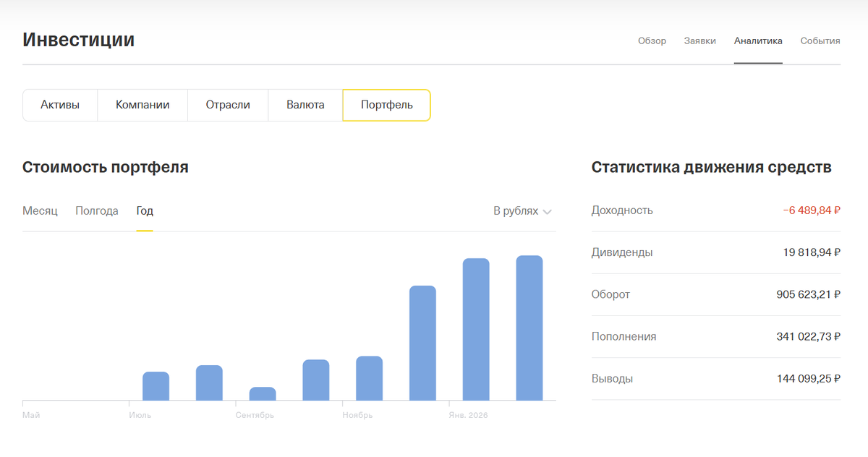868x457 pixels.
Task: Click the Июль axis label
Action: pyautogui.click(x=140, y=415)
